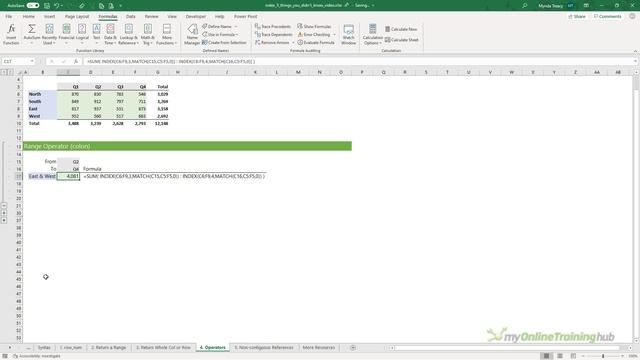
Task: Open the 5. Non-contiguous References sheet
Action: (264, 347)
